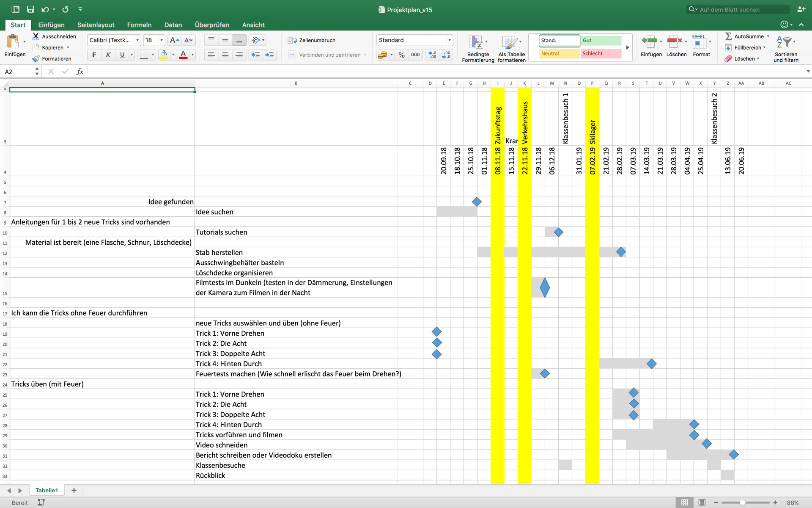812x508 pixels.
Task: Center text horizontally
Action: pyautogui.click(x=225, y=55)
